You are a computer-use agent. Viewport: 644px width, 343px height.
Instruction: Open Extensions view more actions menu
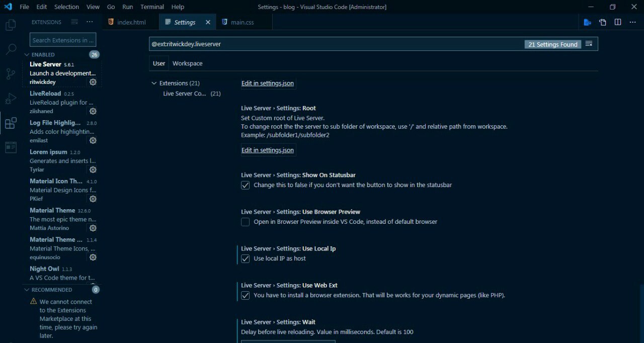(x=90, y=22)
